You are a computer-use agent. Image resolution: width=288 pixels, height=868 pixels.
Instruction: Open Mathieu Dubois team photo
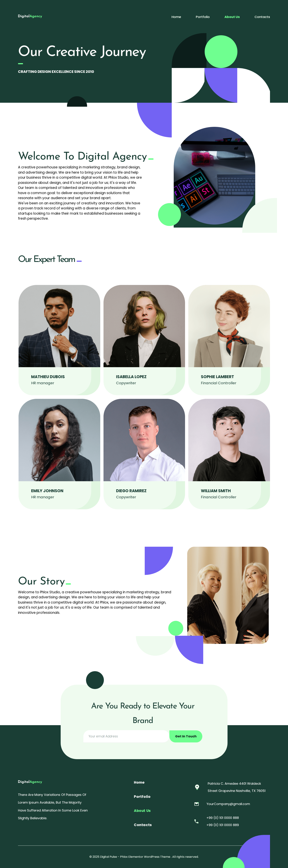pyautogui.click(x=59, y=326)
